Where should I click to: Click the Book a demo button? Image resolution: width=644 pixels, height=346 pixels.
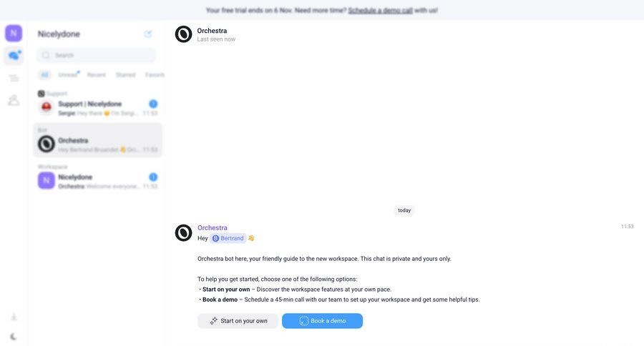[323, 321]
